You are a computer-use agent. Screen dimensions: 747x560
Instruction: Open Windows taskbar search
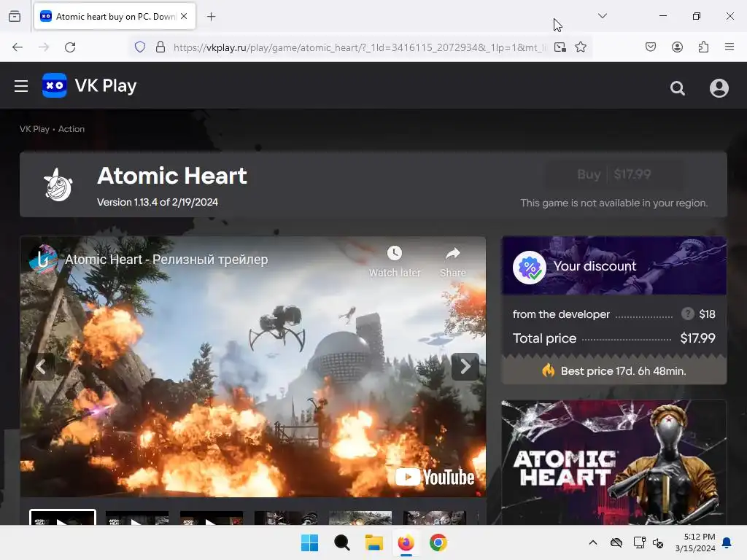coord(341,542)
